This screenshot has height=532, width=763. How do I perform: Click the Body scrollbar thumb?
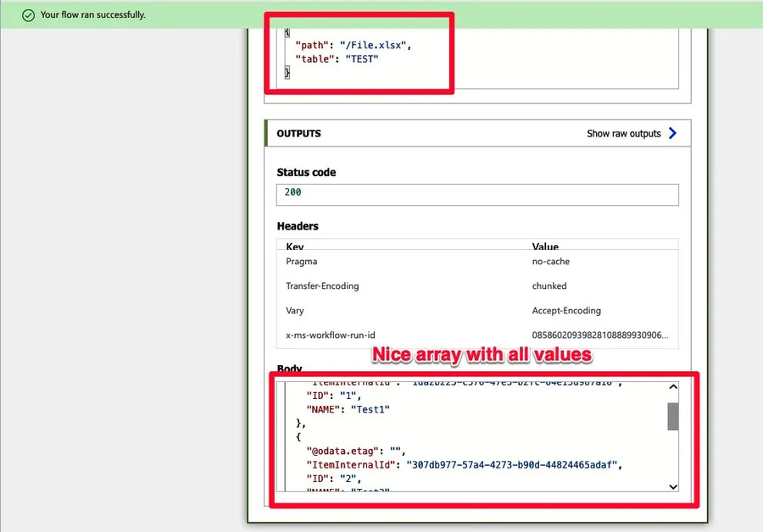click(673, 416)
